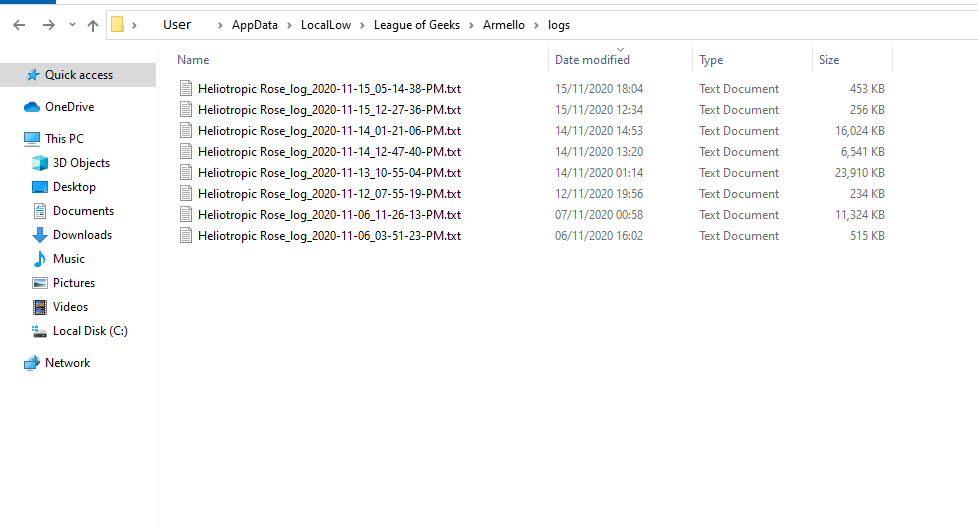Click the Back navigation arrow
The height and width of the screenshot is (528, 978).
pos(19,25)
